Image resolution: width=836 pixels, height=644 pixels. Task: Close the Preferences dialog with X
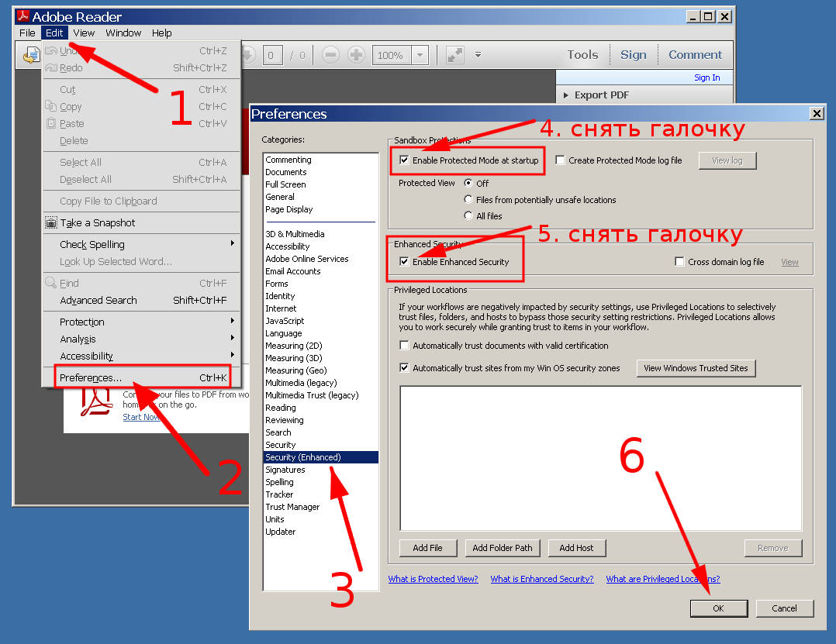click(817, 113)
